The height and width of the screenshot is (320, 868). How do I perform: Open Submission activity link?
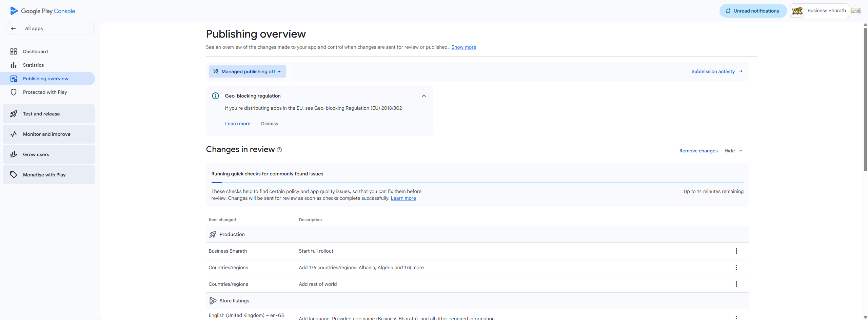coord(717,71)
